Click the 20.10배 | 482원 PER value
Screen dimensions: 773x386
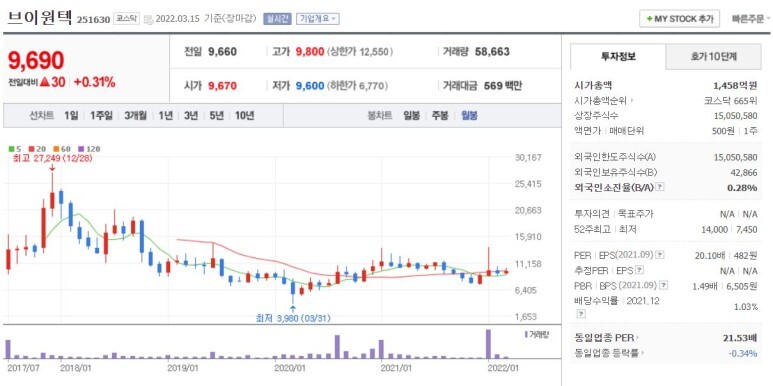726,255
